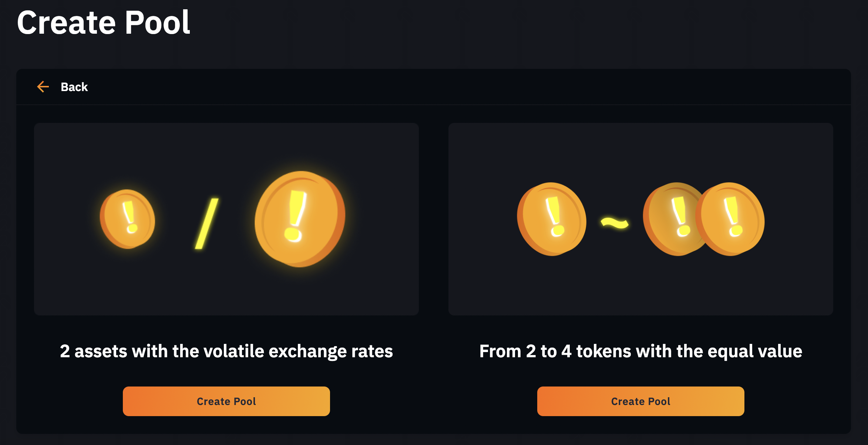Click the orange back arrow icon
Image resolution: width=868 pixels, height=445 pixels.
click(43, 87)
